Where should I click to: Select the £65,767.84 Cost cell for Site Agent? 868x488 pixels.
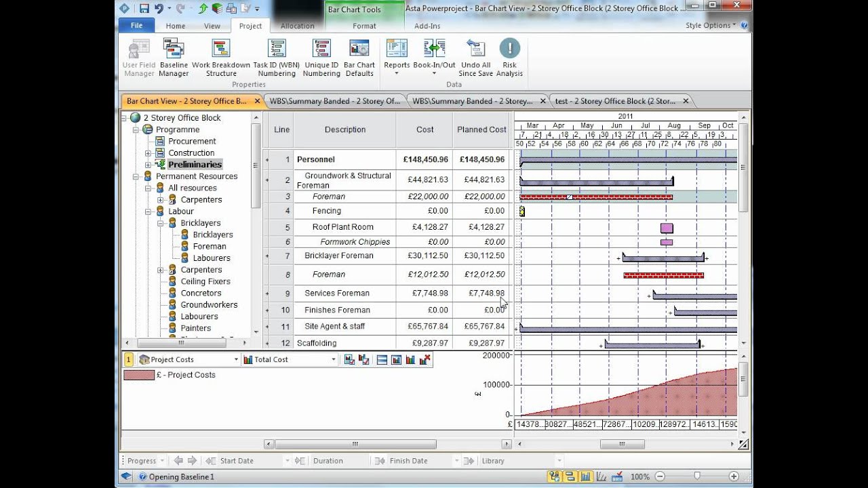click(x=425, y=326)
